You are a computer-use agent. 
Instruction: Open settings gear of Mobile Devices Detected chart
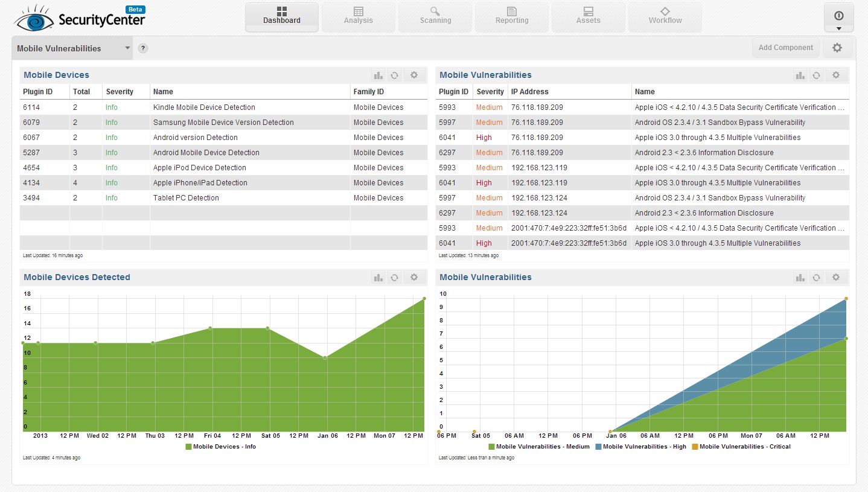pyautogui.click(x=413, y=277)
